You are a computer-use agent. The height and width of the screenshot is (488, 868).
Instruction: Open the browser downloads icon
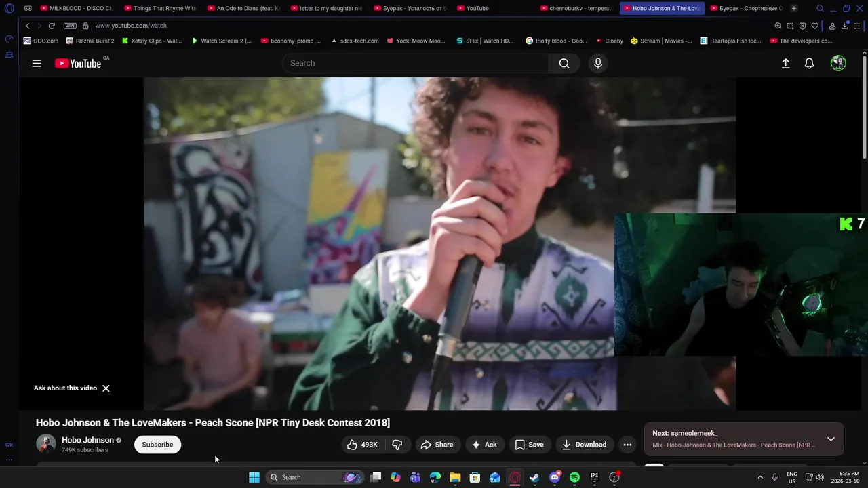(845, 26)
